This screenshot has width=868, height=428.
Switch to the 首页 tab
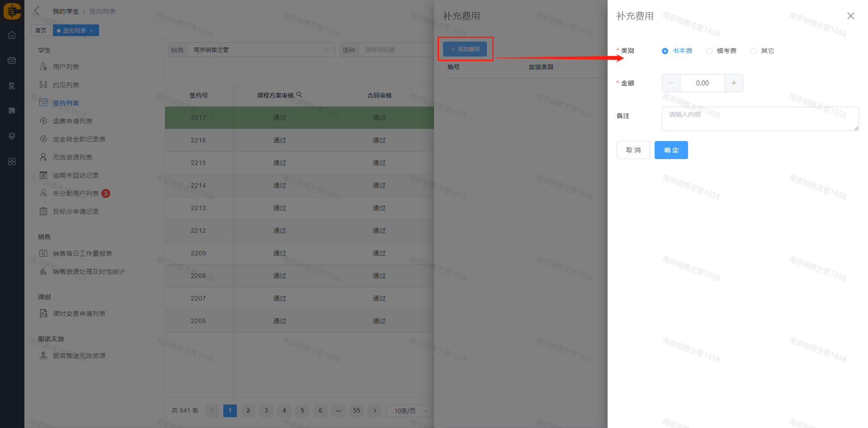[x=41, y=30]
